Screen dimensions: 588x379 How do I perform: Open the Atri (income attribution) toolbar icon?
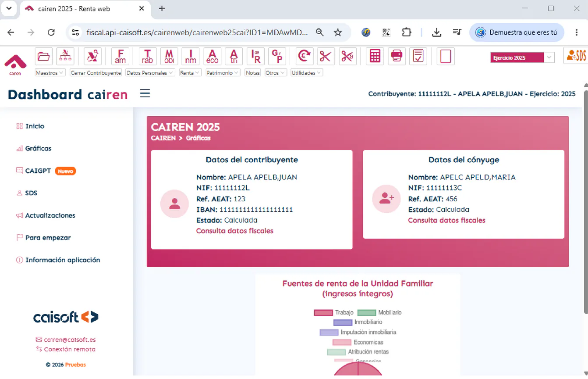(x=234, y=56)
